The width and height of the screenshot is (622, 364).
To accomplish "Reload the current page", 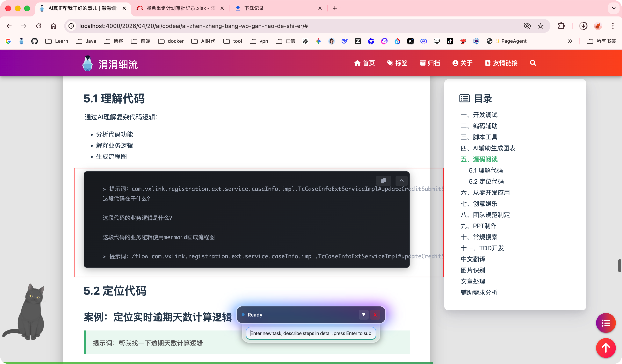I will (39, 26).
